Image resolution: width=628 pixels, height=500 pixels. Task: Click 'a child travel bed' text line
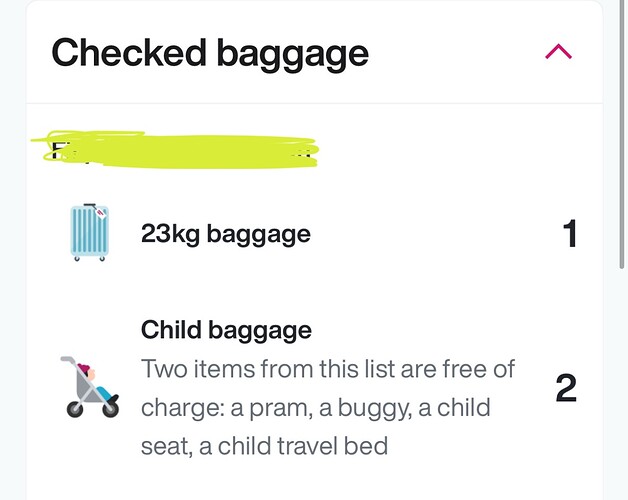pyautogui.click(x=294, y=446)
